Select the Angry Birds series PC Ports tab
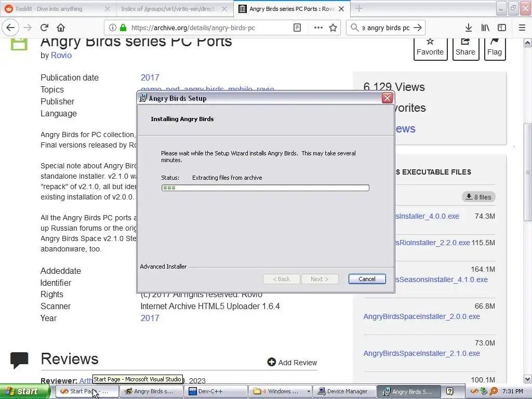The height and width of the screenshot is (399, 532). 292,9
